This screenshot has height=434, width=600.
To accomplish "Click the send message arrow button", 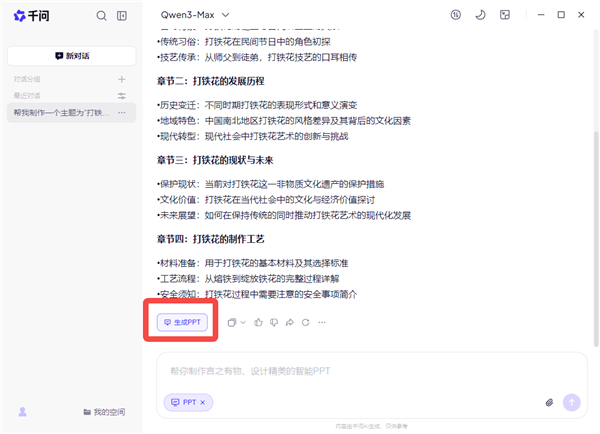I will pos(572,402).
